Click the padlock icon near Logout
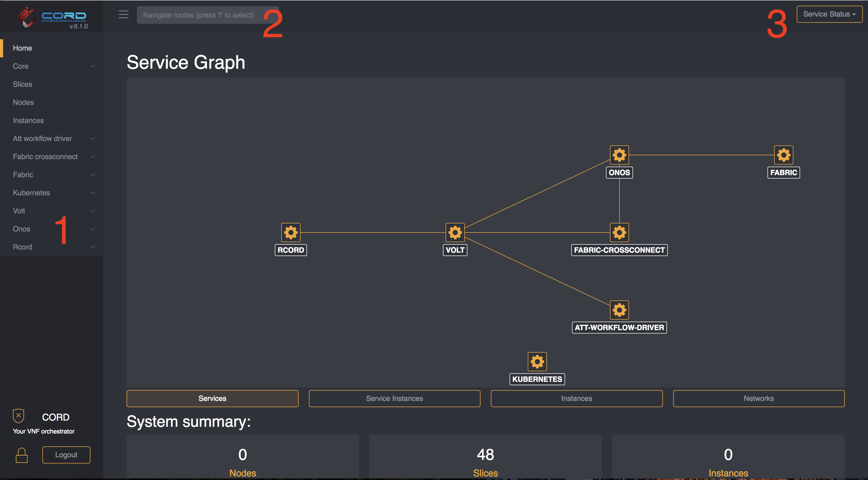The height and width of the screenshot is (480, 868). click(21, 455)
